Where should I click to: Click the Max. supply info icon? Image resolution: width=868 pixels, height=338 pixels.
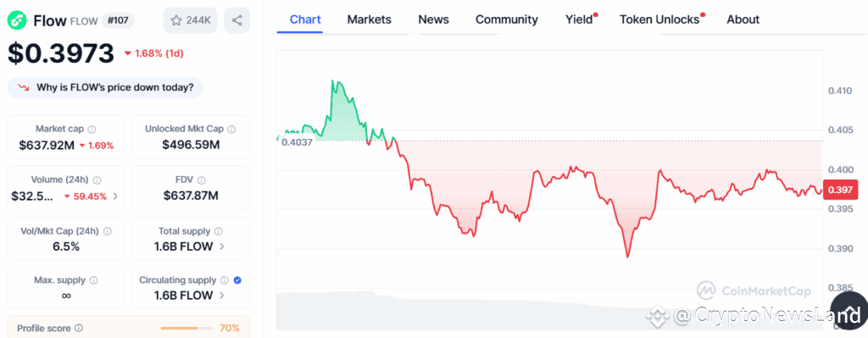click(x=93, y=280)
